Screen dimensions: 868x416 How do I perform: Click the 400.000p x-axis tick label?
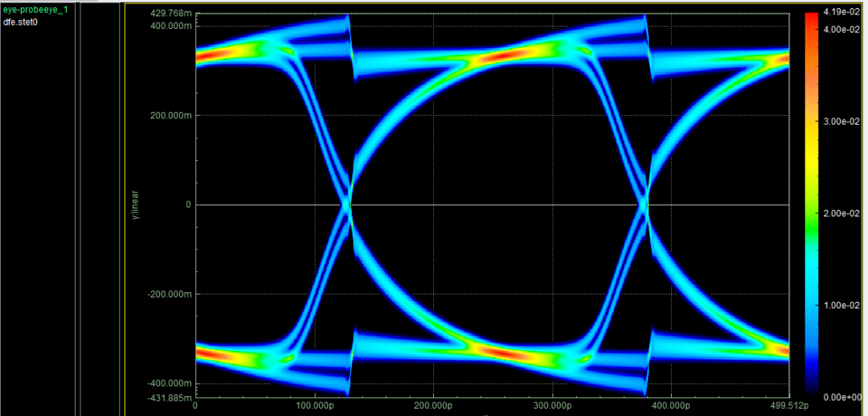pyautogui.click(x=671, y=406)
